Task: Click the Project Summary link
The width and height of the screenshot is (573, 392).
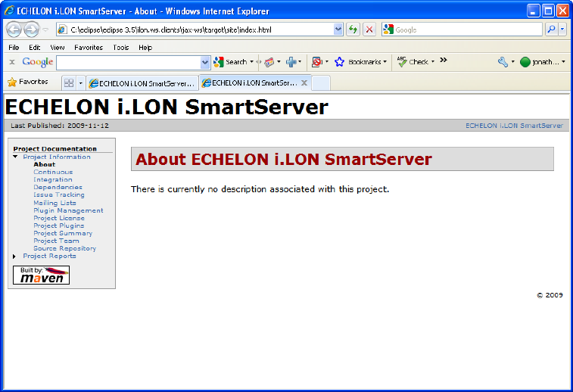Action: pyautogui.click(x=63, y=233)
